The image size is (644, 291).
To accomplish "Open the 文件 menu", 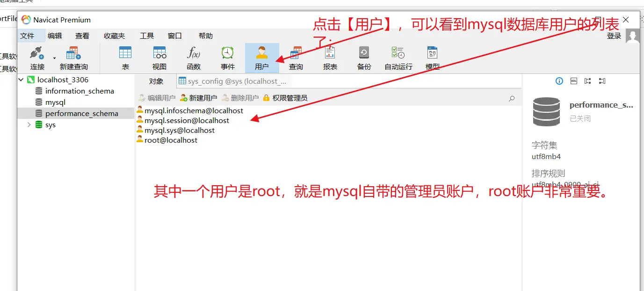I will tap(28, 36).
